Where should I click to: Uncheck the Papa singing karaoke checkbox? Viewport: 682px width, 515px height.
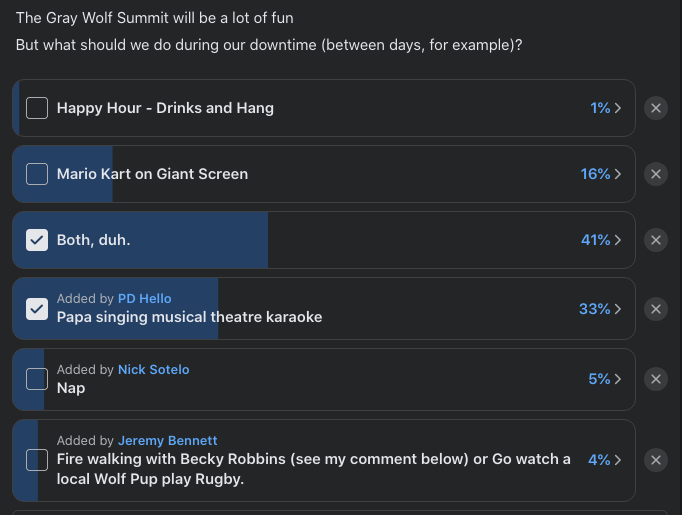[37, 309]
